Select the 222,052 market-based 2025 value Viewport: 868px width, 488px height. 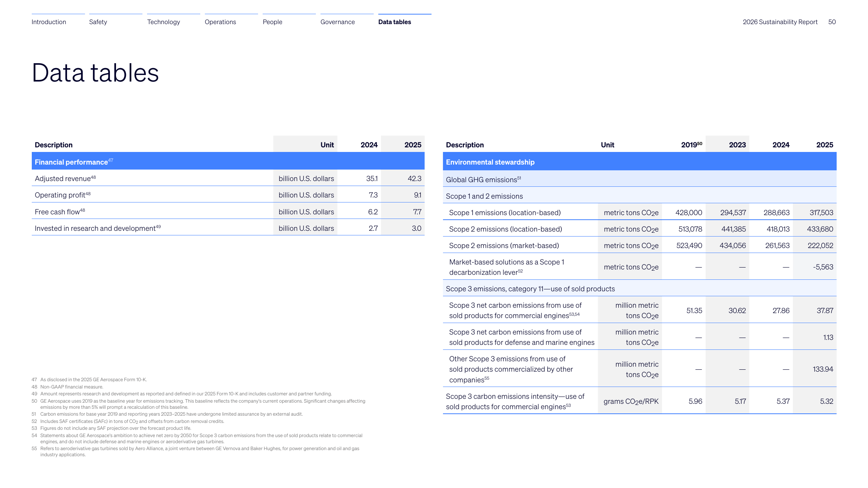(820, 245)
